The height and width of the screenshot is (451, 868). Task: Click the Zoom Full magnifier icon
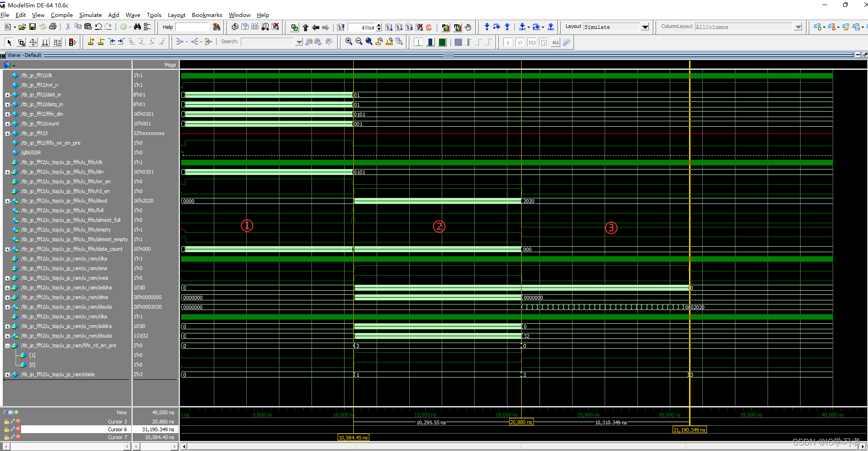[369, 42]
